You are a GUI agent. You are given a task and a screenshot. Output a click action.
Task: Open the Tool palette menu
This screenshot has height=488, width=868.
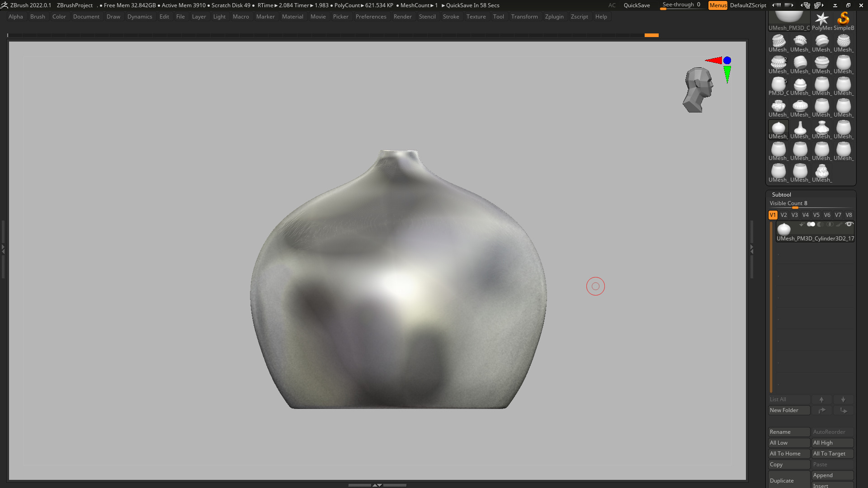[x=498, y=17]
